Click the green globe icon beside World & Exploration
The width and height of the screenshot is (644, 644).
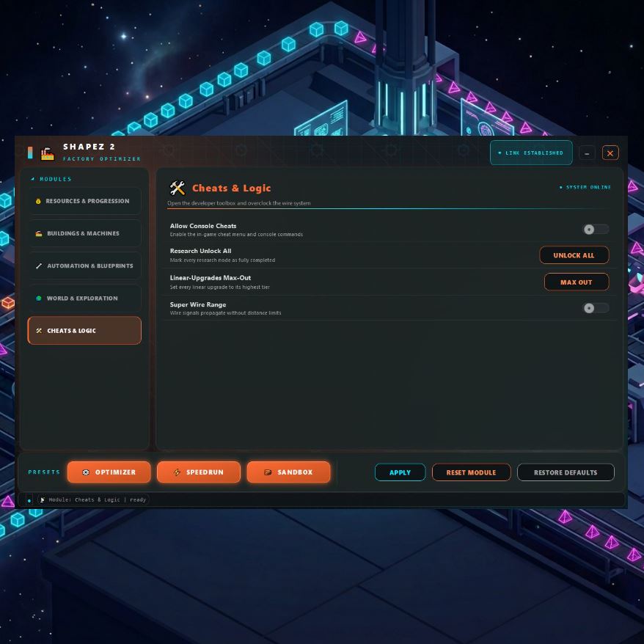[39, 299]
